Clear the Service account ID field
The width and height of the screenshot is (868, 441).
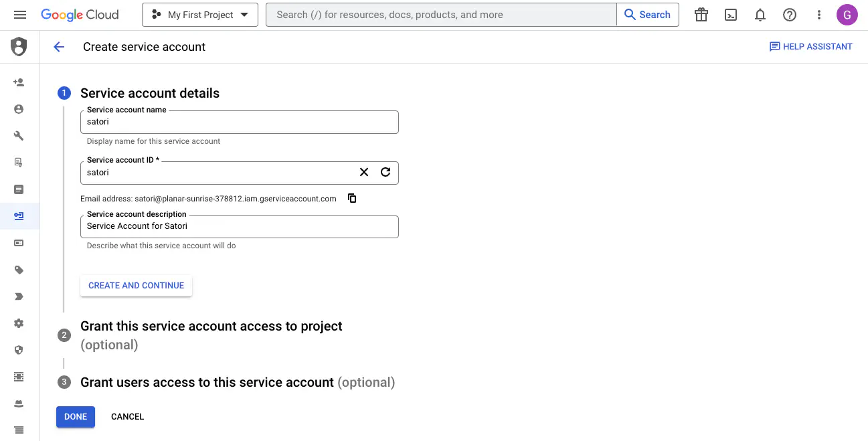pyautogui.click(x=363, y=172)
